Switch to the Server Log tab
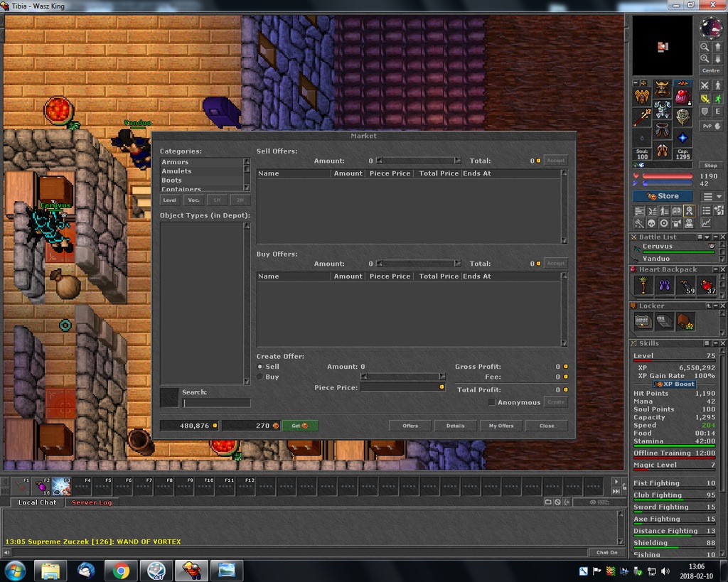728x582 pixels. tap(92, 502)
